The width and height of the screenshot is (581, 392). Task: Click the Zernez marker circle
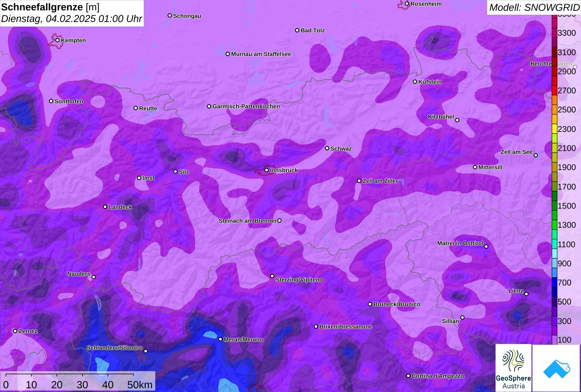pyautogui.click(x=15, y=331)
